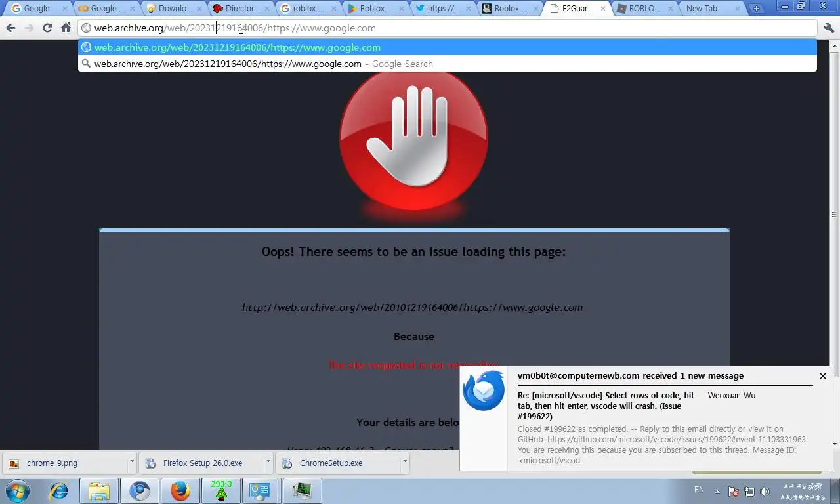Switch to the Downlo... tab

[x=175, y=9]
